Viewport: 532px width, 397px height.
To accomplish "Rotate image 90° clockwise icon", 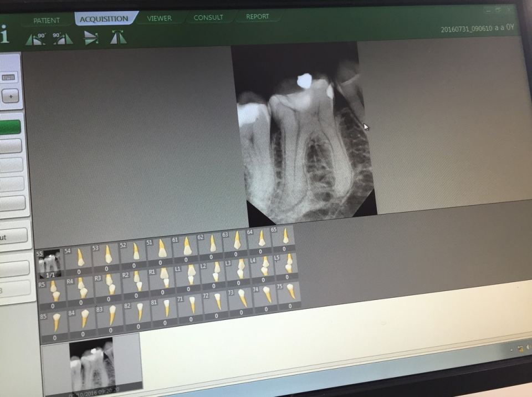I will [63, 38].
